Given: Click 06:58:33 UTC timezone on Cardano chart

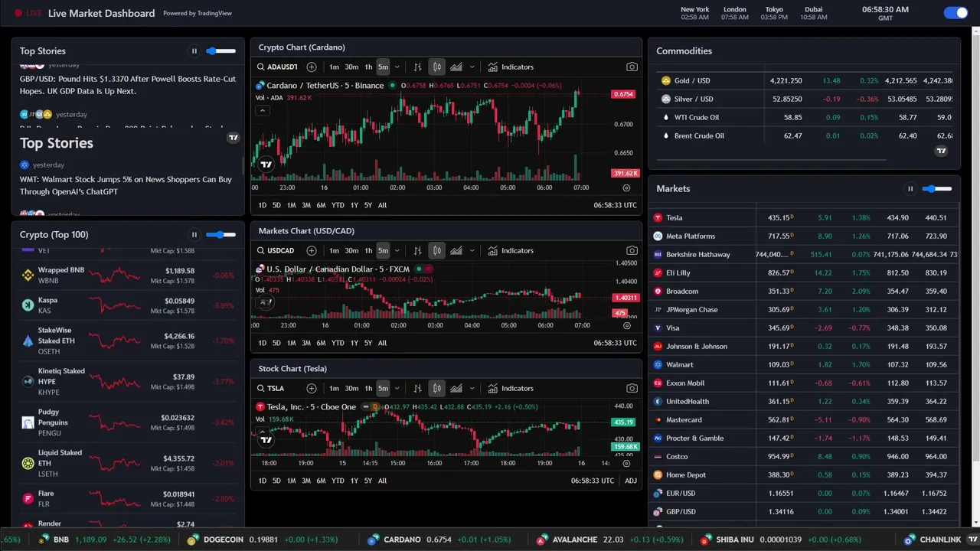Looking at the screenshot, I should pos(615,205).
